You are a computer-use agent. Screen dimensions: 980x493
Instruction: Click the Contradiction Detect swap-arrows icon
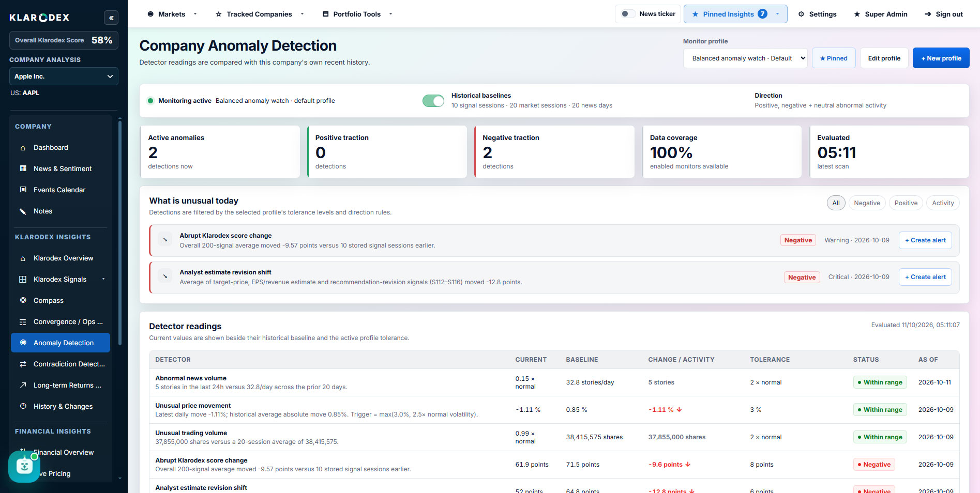(x=23, y=364)
